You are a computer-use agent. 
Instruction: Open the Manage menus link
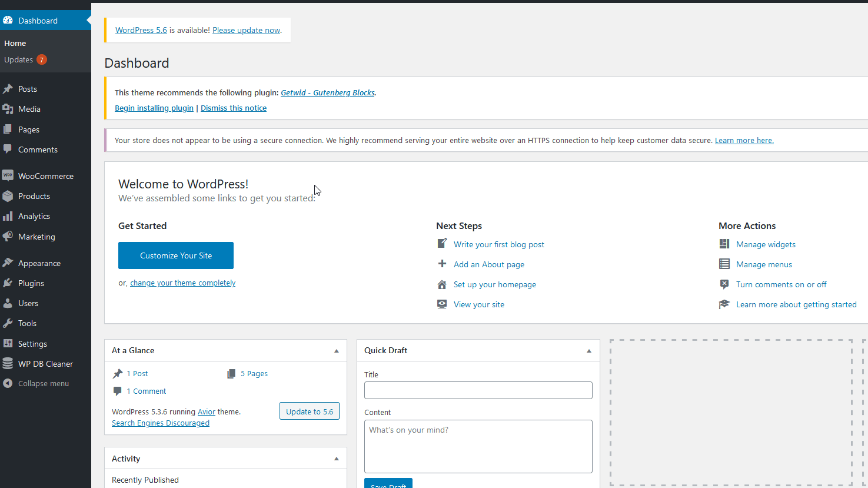(764, 264)
